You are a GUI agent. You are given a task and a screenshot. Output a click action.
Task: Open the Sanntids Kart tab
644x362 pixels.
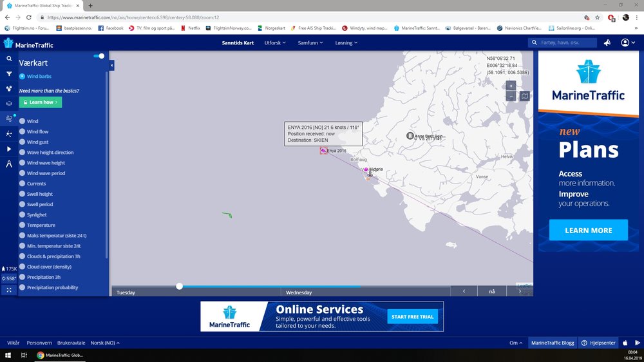point(238,43)
